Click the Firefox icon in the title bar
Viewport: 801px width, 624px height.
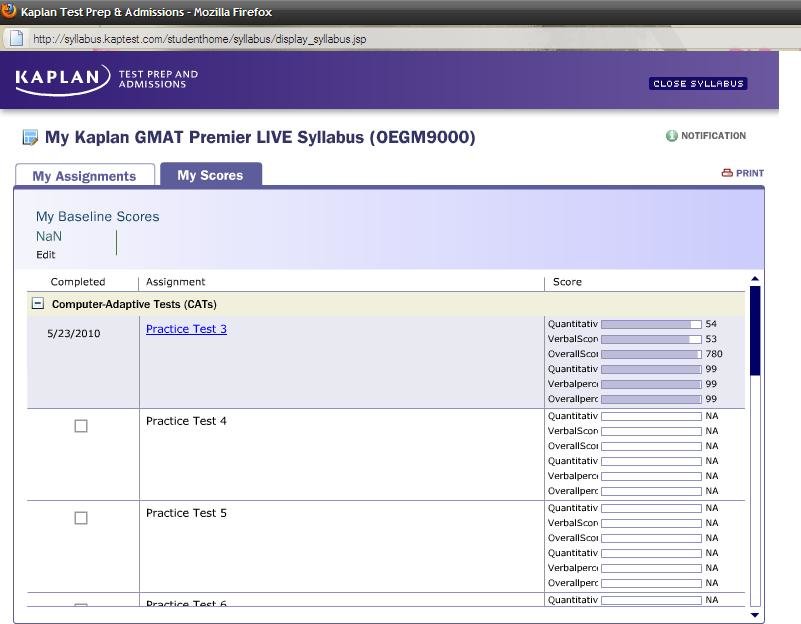8,10
